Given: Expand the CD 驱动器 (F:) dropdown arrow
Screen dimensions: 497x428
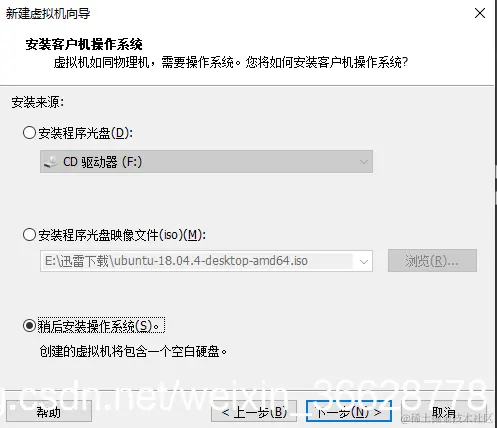Looking at the screenshot, I should [x=364, y=162].
